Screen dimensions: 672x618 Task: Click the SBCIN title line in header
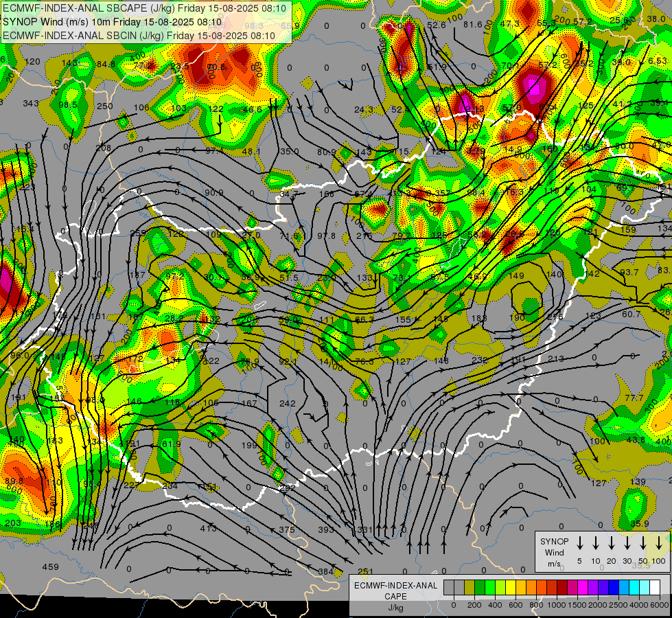click(x=139, y=36)
